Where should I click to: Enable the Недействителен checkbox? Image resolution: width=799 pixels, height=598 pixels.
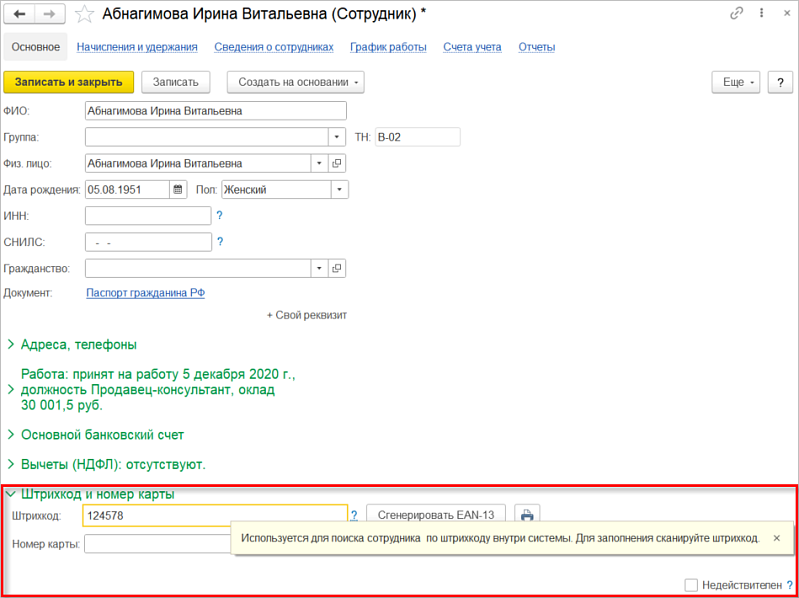[691, 585]
